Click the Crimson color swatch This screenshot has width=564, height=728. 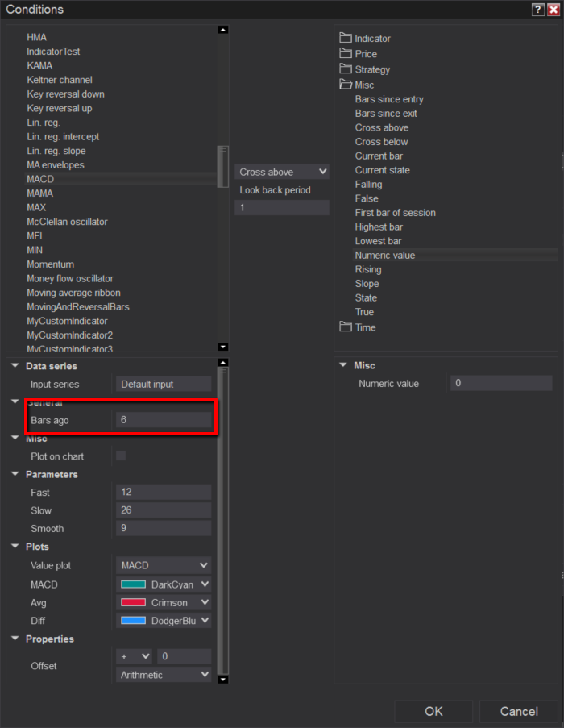coord(133,602)
